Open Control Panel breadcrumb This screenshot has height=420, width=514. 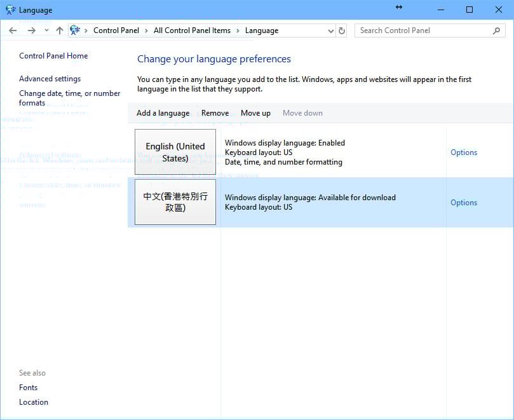[116, 30]
